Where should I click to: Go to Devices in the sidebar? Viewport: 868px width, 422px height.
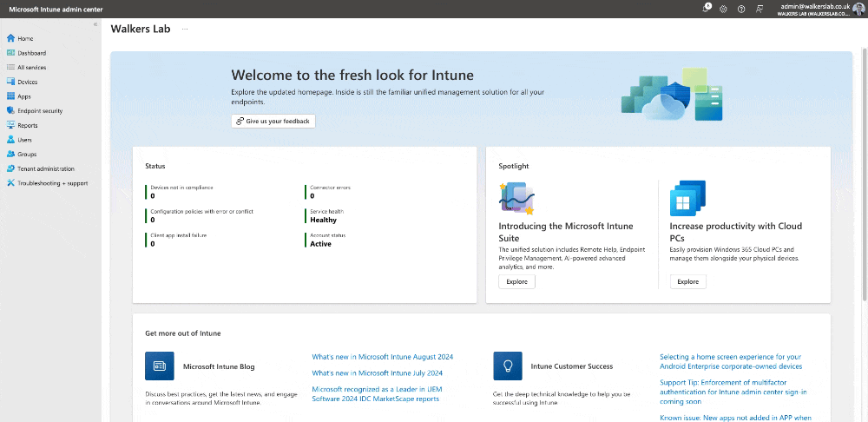point(27,82)
